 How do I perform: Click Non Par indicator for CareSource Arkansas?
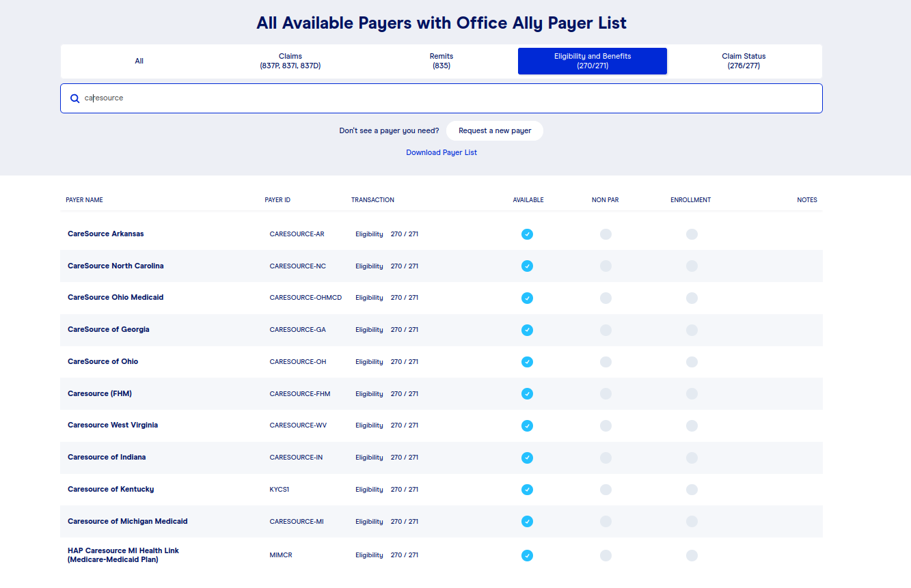pyautogui.click(x=606, y=234)
